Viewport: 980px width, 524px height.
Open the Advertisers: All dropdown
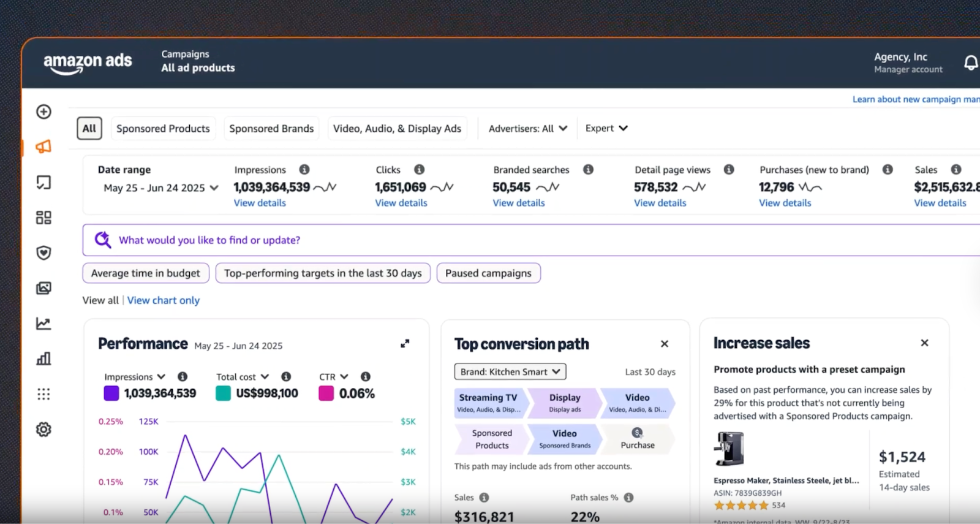(x=528, y=129)
